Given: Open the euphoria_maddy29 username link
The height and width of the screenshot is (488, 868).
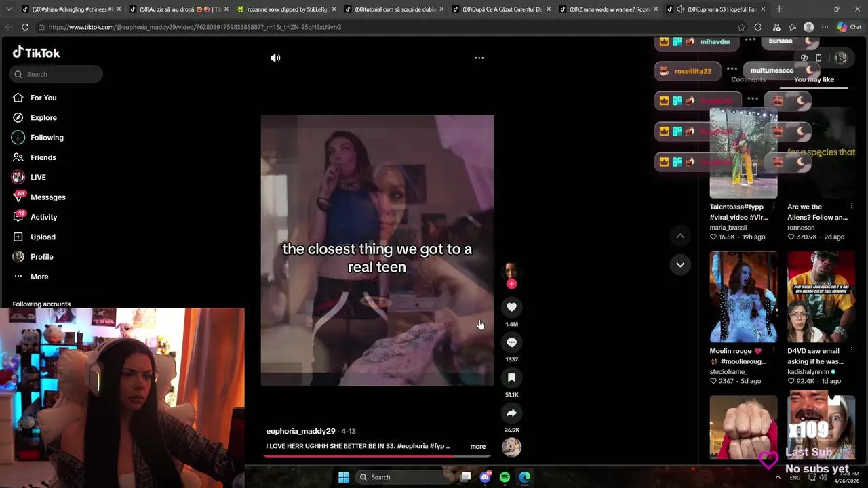Looking at the screenshot, I should click(x=300, y=431).
